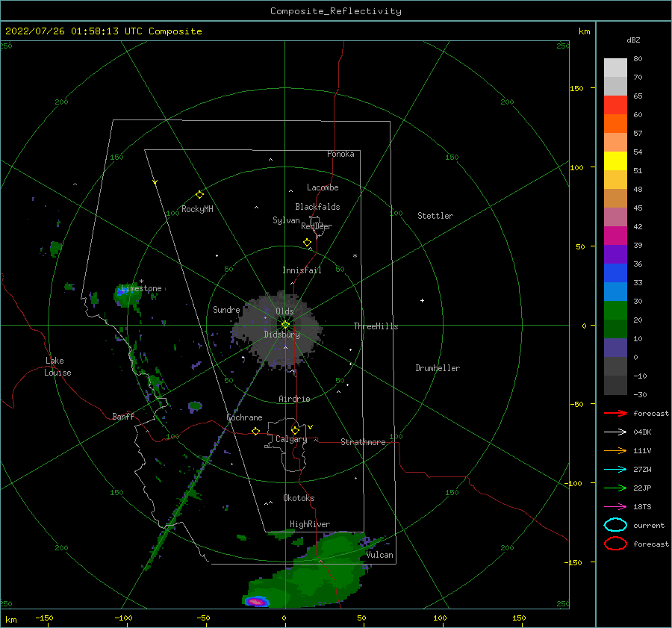Screen dimensions: 672x628
Task: Click the Okotoks label
Action: [x=299, y=498]
